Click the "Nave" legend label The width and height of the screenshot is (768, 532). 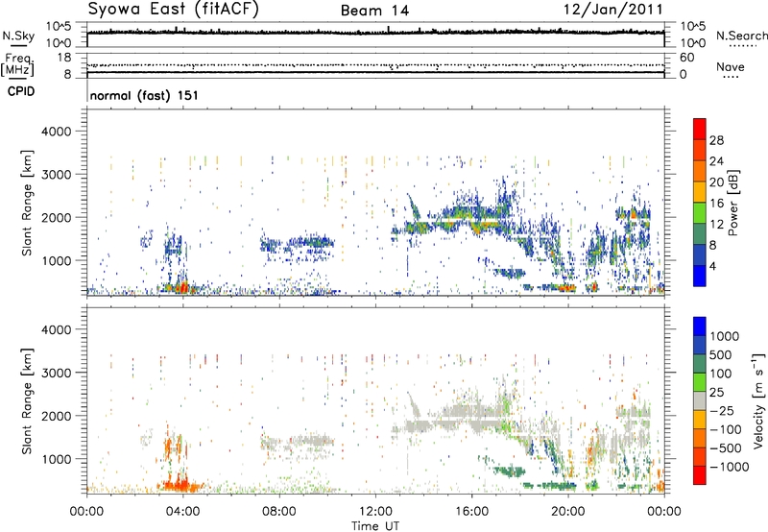point(731,66)
